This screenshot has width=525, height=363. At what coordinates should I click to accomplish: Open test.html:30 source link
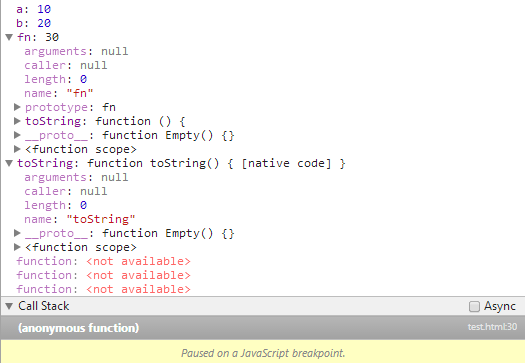(492, 327)
